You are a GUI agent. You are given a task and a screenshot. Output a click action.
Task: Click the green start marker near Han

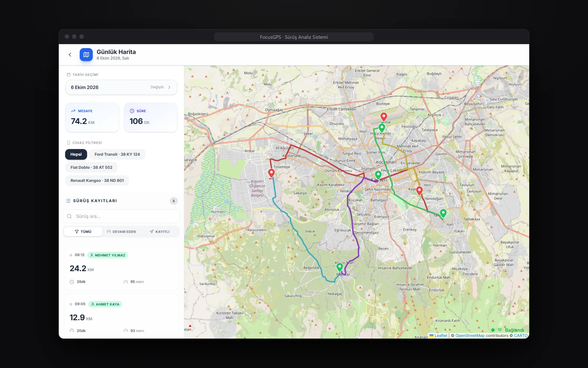tap(443, 213)
